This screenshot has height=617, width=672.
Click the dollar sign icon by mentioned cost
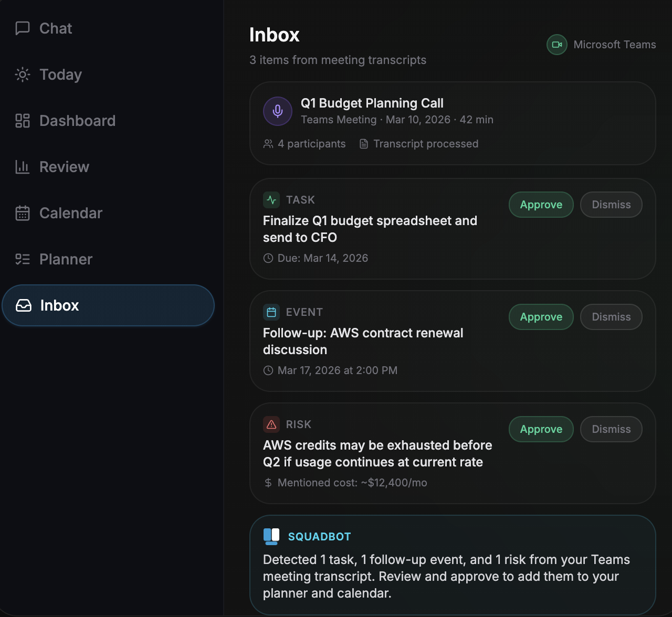[x=268, y=483]
